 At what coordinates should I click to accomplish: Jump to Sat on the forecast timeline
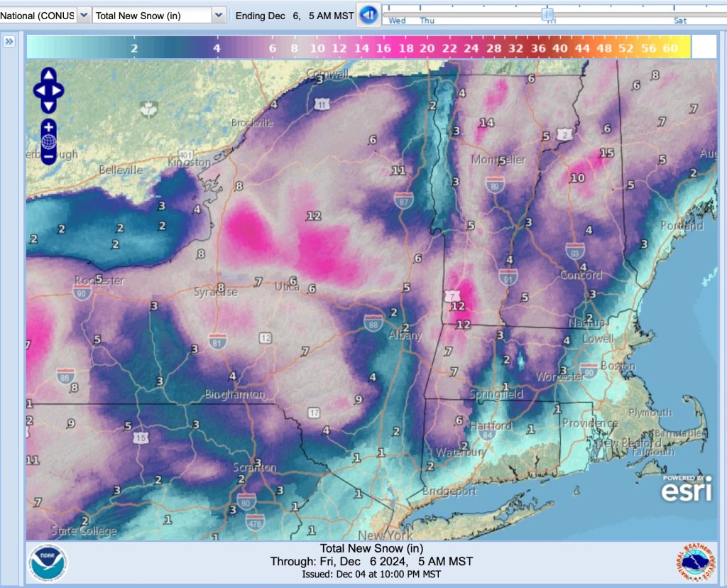tap(680, 21)
